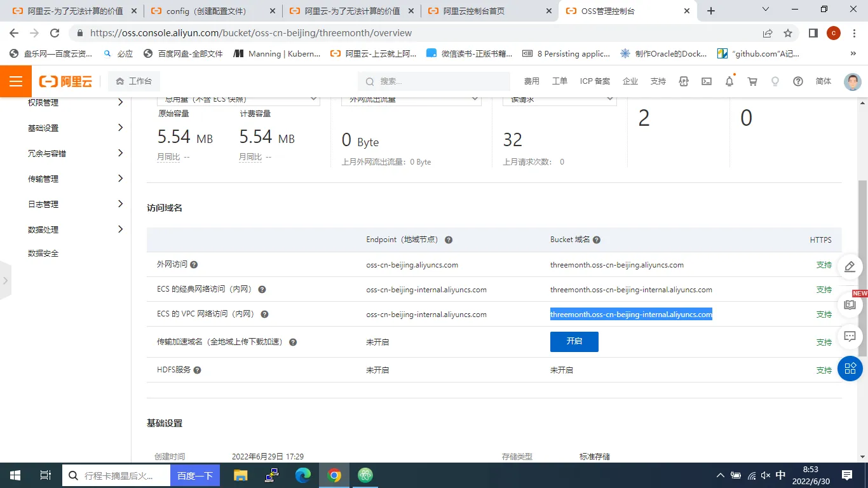Image resolution: width=868 pixels, height=488 pixels.
Task: Click 开启 button for transfer acceleration
Action: 574,342
